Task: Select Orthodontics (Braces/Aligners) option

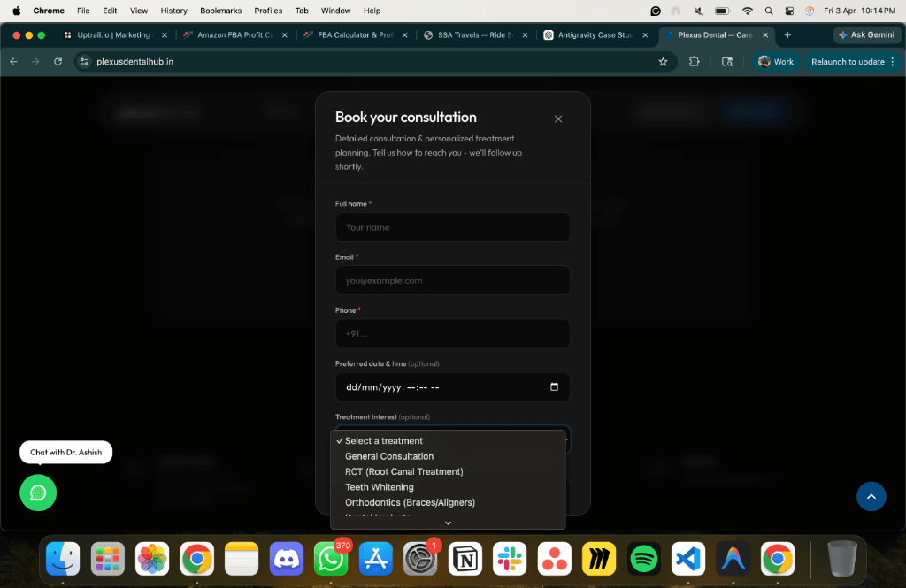Action: tap(410, 502)
